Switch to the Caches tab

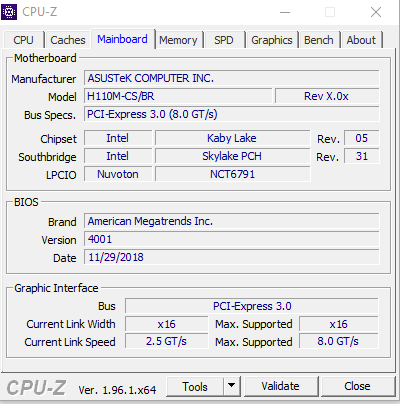pyautogui.click(x=68, y=40)
